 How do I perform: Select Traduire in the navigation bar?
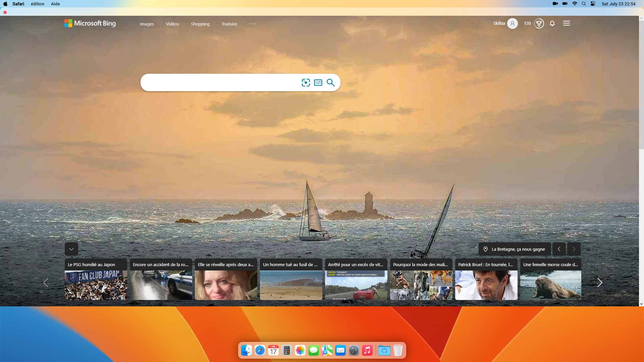point(229,24)
